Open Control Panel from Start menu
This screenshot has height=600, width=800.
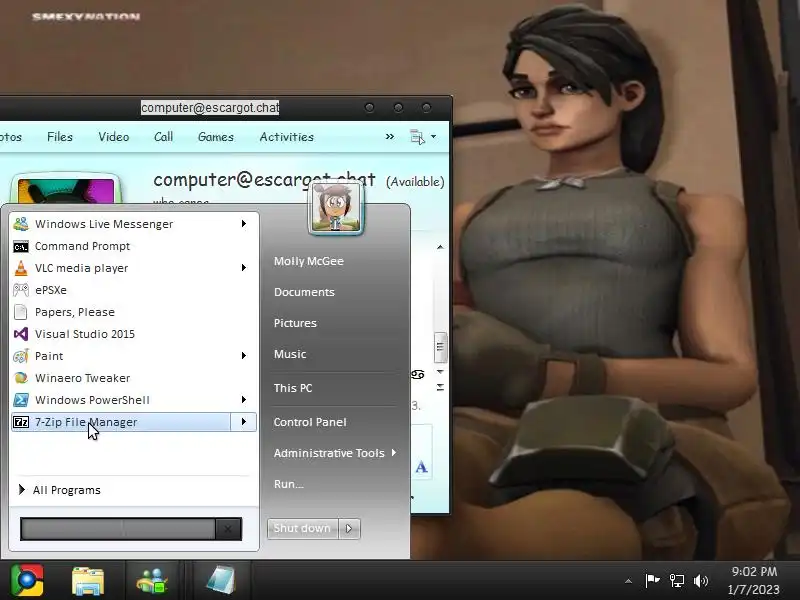(x=310, y=422)
